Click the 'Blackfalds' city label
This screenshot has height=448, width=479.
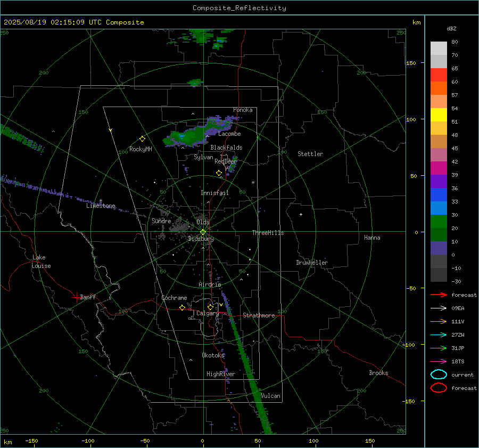(x=226, y=148)
